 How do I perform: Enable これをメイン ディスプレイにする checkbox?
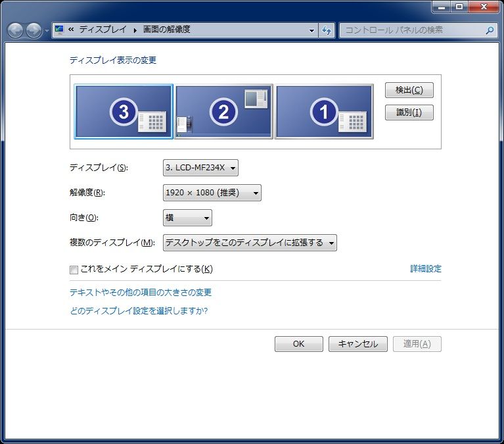point(74,270)
